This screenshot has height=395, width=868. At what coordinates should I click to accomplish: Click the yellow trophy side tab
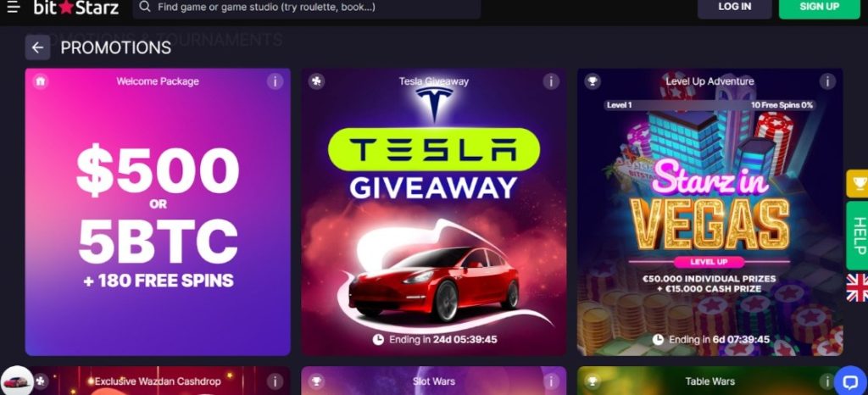tap(858, 184)
